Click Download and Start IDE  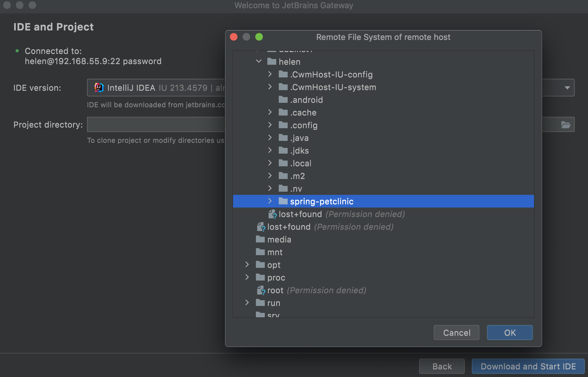(528, 366)
